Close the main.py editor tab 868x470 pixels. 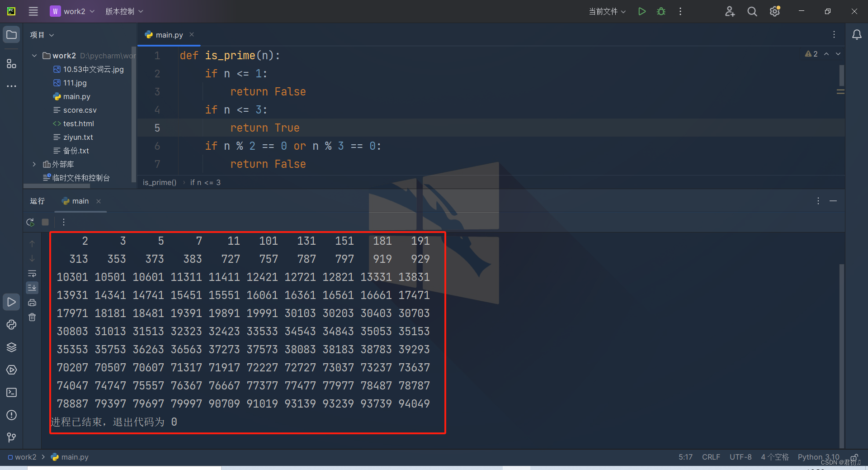pos(192,34)
